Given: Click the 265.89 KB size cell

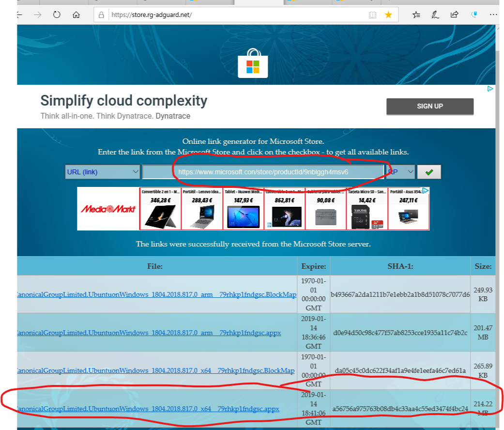Looking at the screenshot, I should [x=483, y=370].
